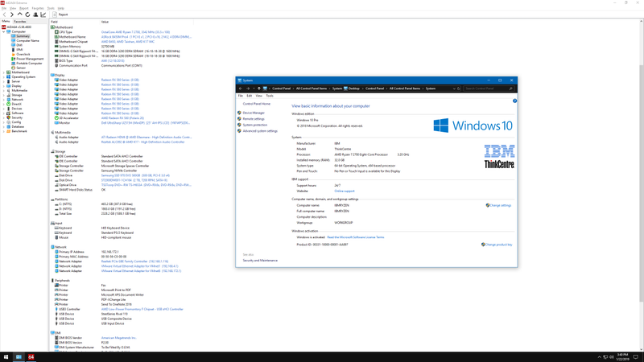The width and height of the screenshot is (644, 362).
Task: Open the AIDA64 graph toolbar icon
Action: point(43,14)
